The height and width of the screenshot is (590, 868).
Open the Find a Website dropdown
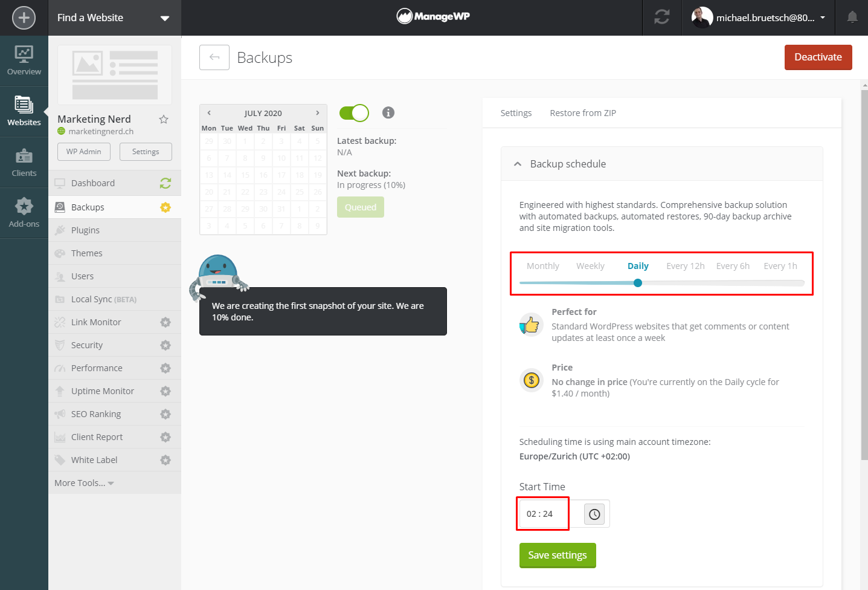[x=114, y=18]
